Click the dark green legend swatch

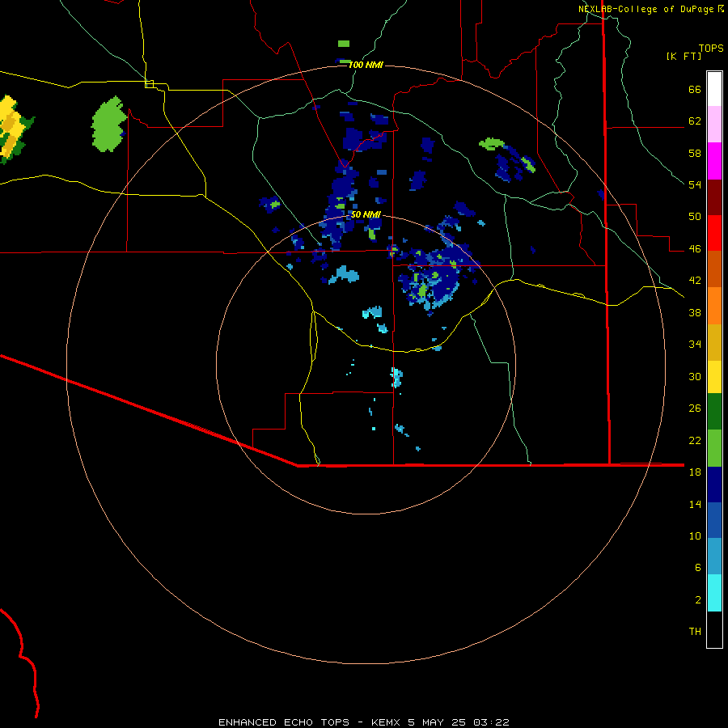coord(714,412)
